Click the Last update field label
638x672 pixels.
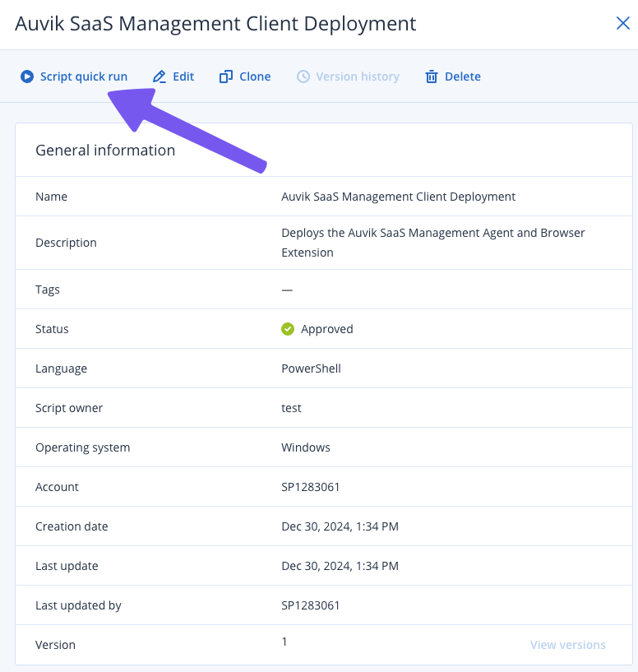[x=67, y=566]
